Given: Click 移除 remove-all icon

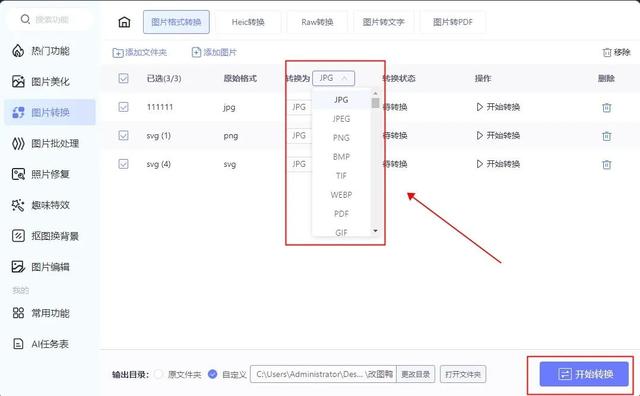Looking at the screenshot, I should tap(607, 53).
